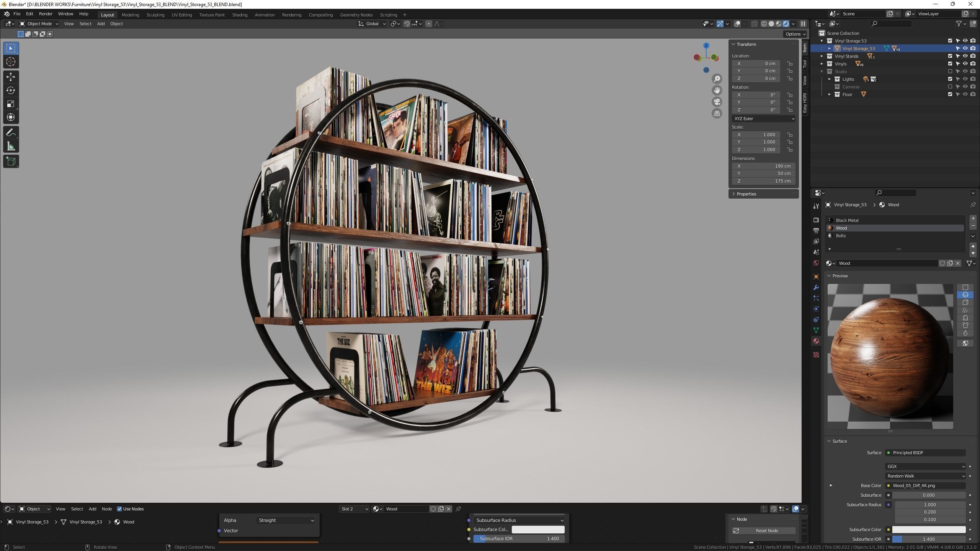Select the Transform tool
This screenshot has width=980, height=551.
[11, 117]
